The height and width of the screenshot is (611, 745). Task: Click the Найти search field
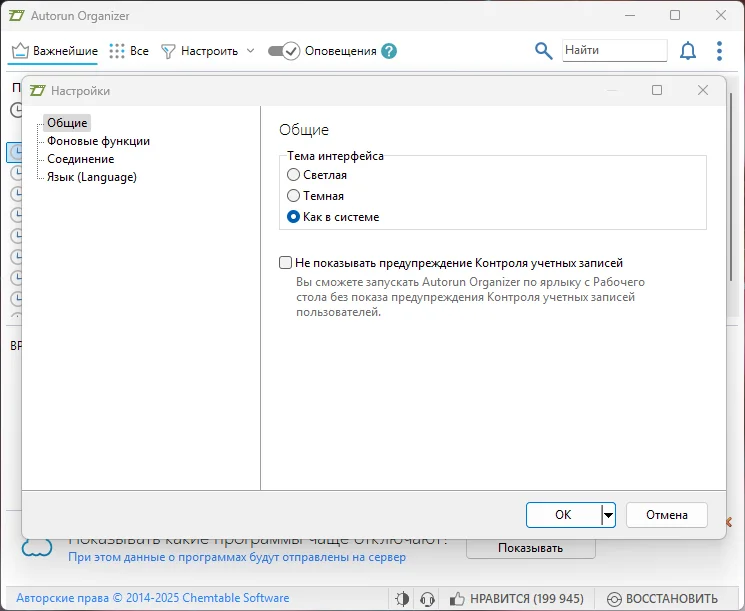coord(613,50)
